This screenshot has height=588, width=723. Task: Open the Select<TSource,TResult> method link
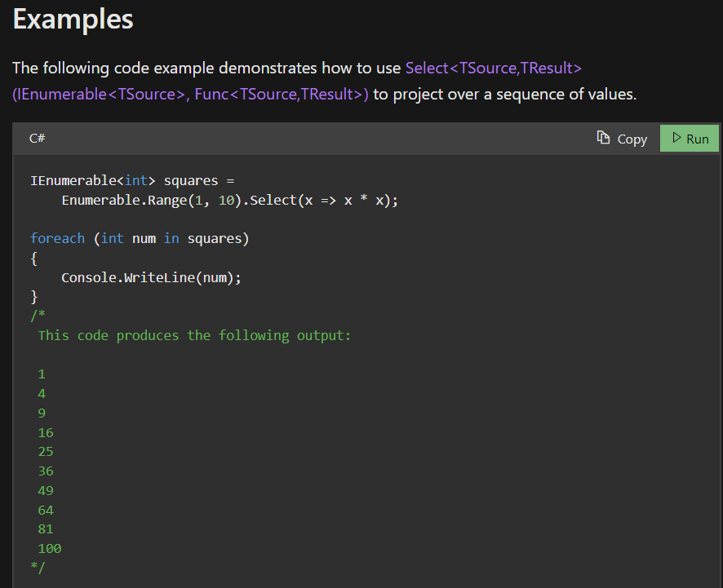[x=494, y=69]
